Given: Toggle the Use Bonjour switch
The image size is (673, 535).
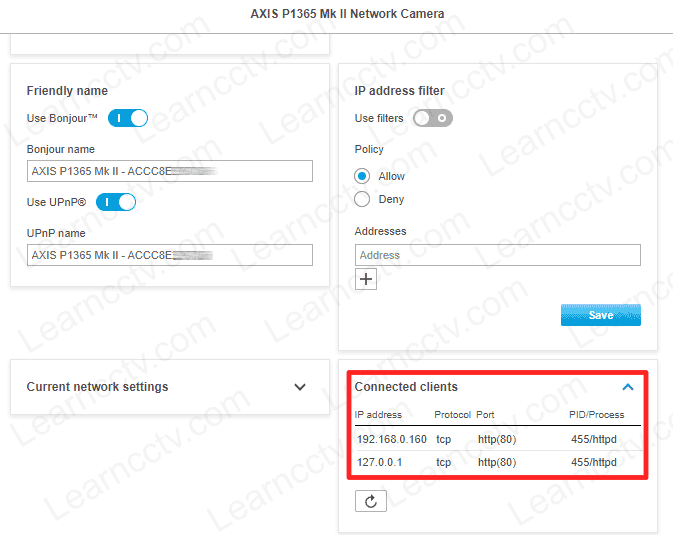Looking at the screenshot, I should (x=127, y=118).
